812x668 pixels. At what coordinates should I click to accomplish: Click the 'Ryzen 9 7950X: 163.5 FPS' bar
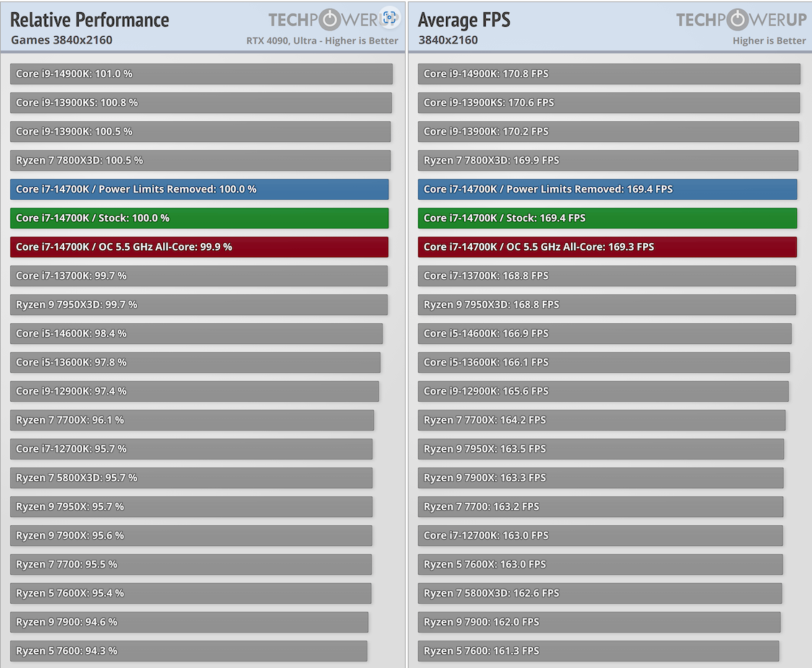[601, 449]
